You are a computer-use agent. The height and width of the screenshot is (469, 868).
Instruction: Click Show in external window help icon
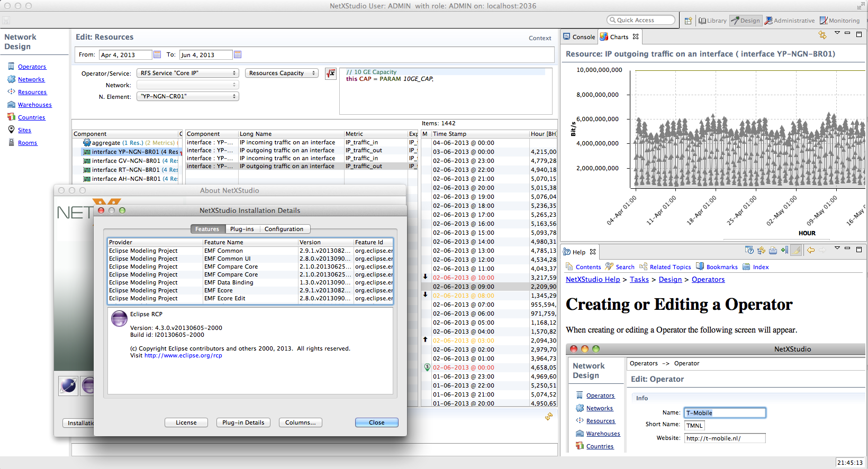[749, 250]
